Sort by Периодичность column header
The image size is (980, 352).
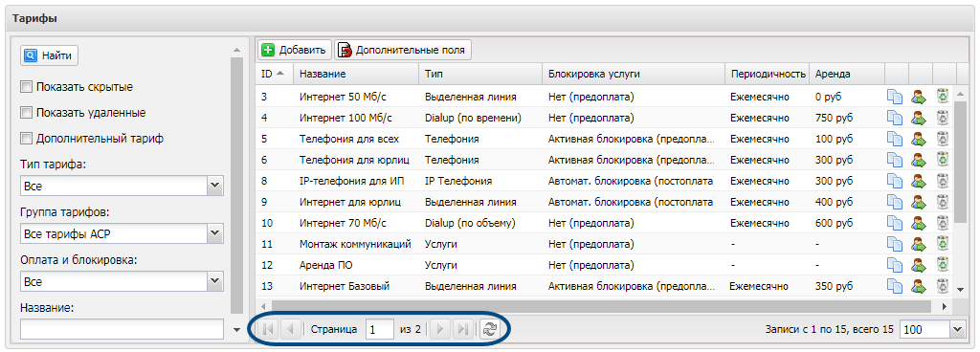767,74
